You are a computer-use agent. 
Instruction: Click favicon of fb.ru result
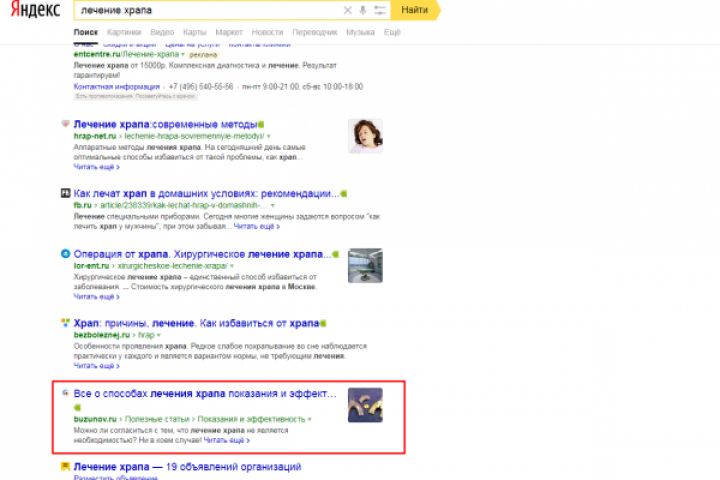click(x=65, y=193)
